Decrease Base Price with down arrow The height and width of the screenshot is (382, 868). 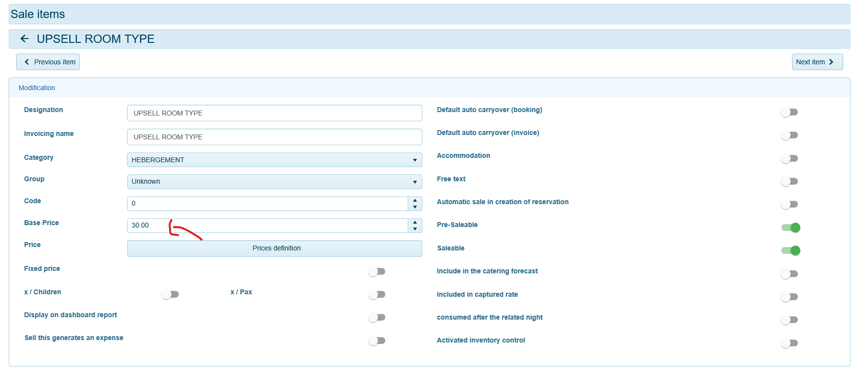coord(415,229)
